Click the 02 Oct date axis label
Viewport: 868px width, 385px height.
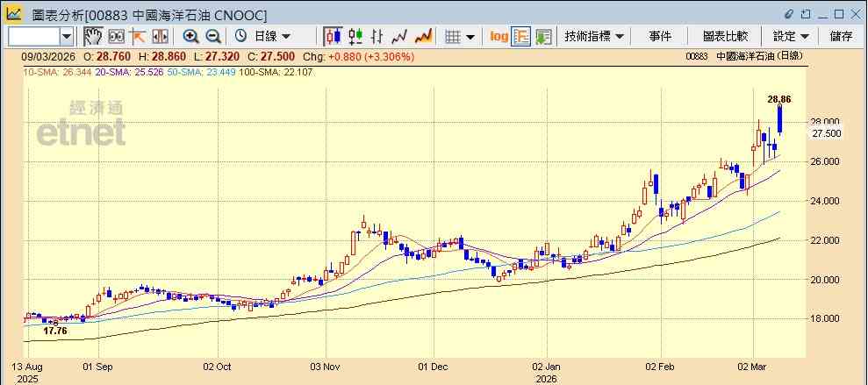coord(218,367)
